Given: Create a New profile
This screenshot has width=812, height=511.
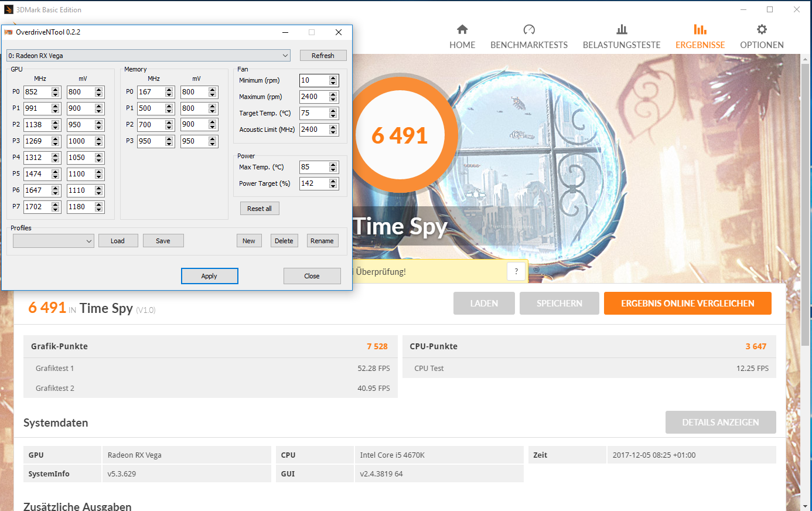Looking at the screenshot, I should [x=249, y=241].
